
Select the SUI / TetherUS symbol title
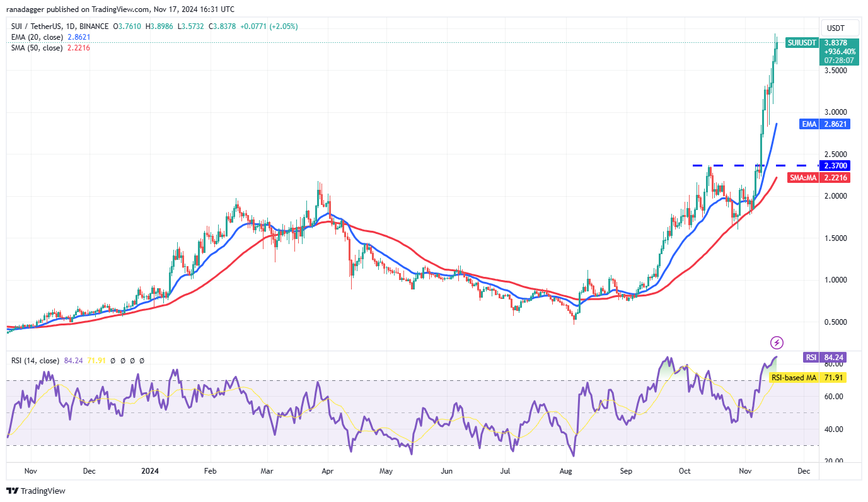[x=60, y=26]
